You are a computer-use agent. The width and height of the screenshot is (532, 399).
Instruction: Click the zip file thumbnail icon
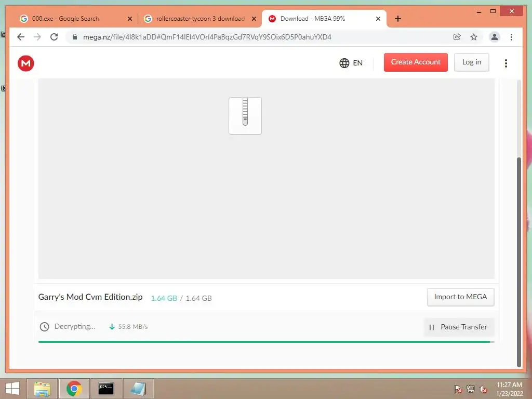pyautogui.click(x=245, y=116)
